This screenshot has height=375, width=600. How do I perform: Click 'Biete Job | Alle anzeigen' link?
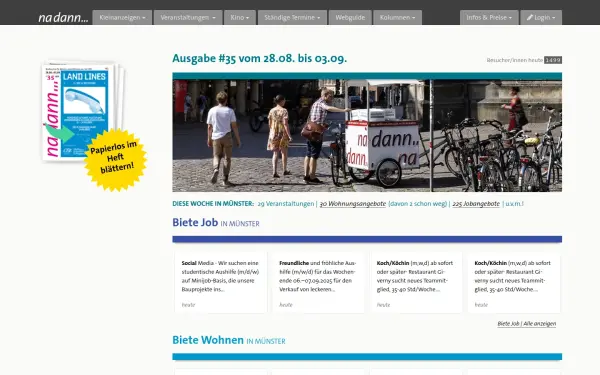click(x=527, y=324)
